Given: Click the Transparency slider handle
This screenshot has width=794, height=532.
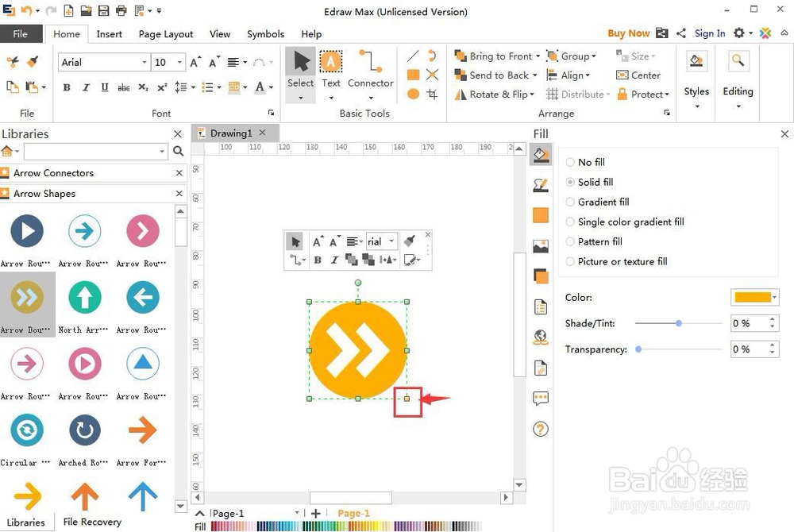Looking at the screenshot, I should 638,349.
